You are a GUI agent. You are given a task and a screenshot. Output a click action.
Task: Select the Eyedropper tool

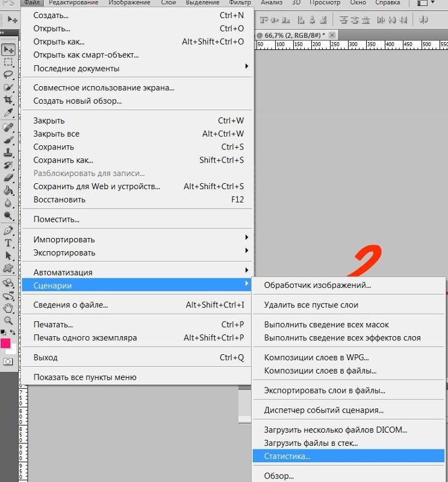click(8, 113)
